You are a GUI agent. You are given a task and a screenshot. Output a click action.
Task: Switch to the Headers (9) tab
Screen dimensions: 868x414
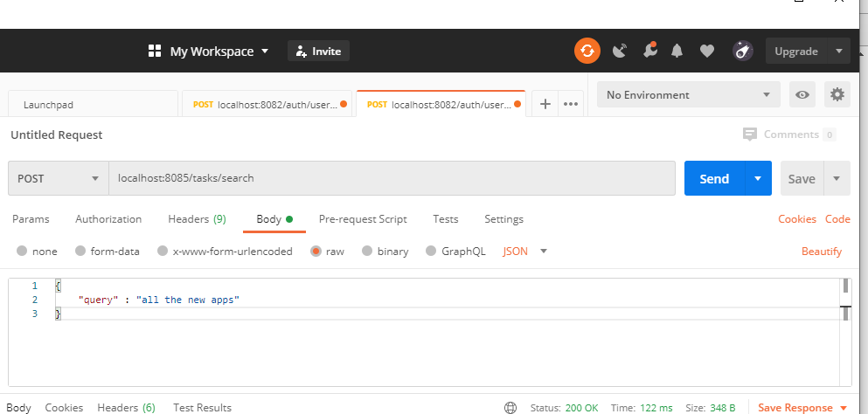[x=197, y=219]
